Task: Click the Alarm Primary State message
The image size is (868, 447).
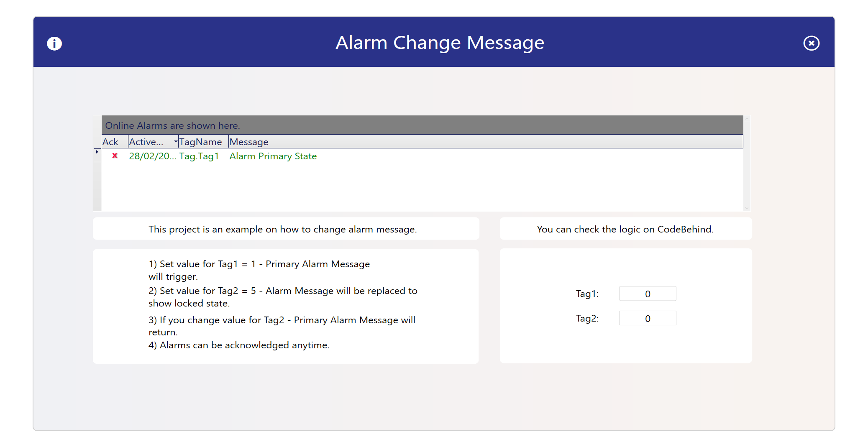Action: [x=273, y=156]
